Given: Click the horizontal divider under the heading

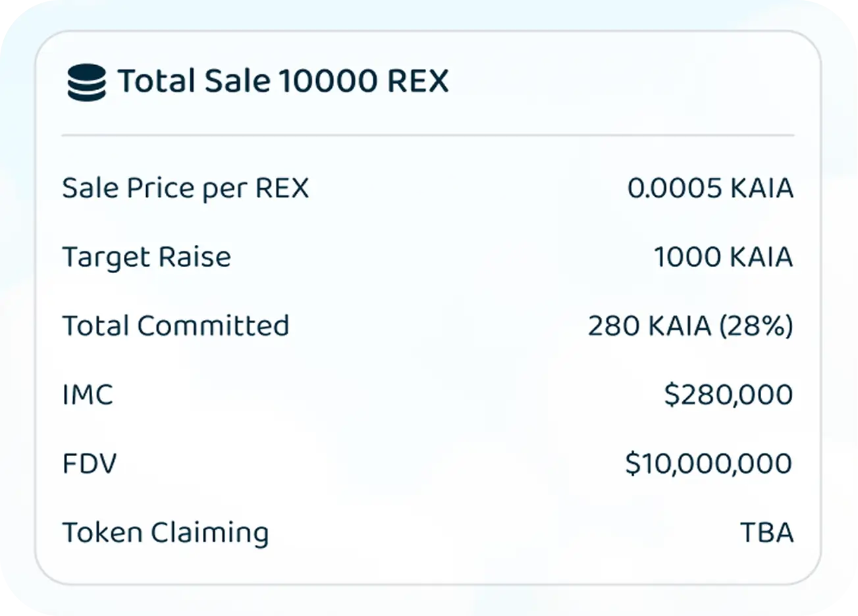Looking at the screenshot, I should coord(428,136).
